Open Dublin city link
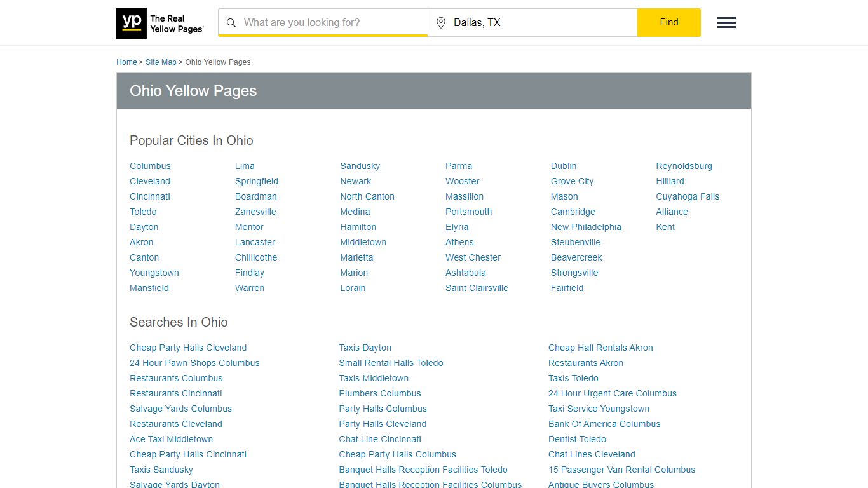Image resolution: width=868 pixels, height=488 pixels. pos(564,166)
